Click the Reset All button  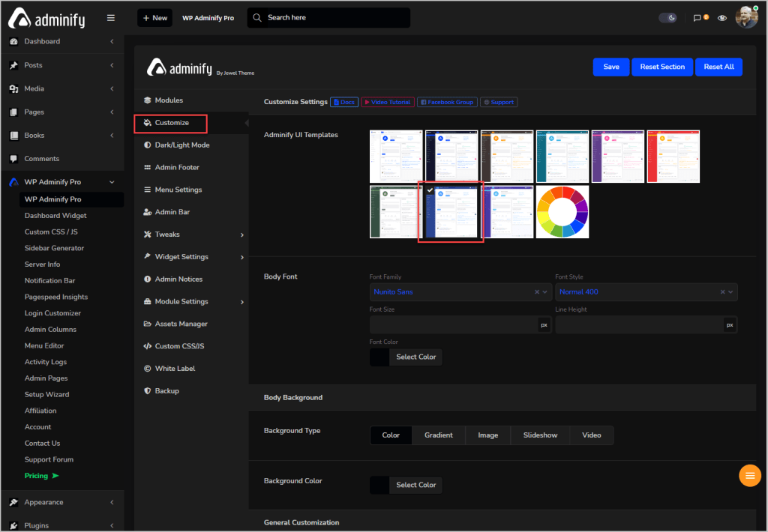coord(718,67)
